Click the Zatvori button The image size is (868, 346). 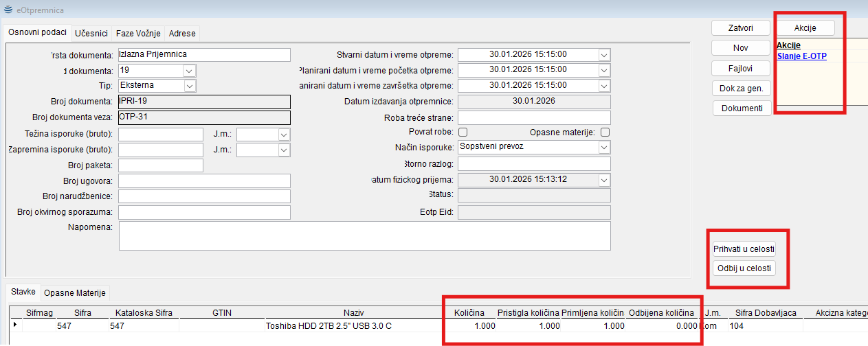click(x=739, y=28)
